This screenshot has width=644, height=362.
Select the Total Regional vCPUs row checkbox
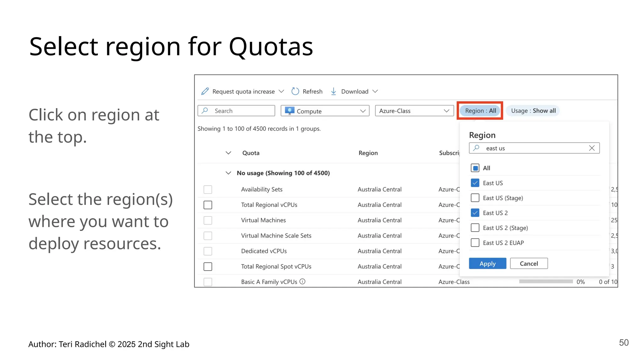(x=208, y=205)
